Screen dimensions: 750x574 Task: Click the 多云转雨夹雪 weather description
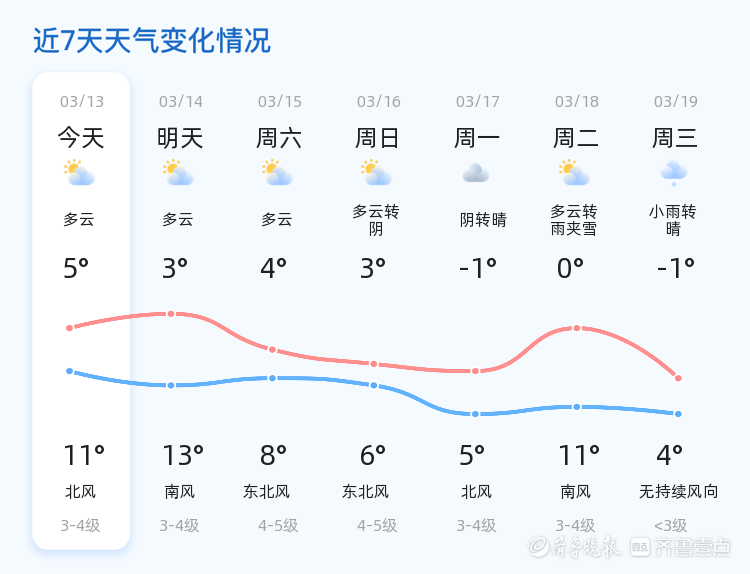coord(574,220)
